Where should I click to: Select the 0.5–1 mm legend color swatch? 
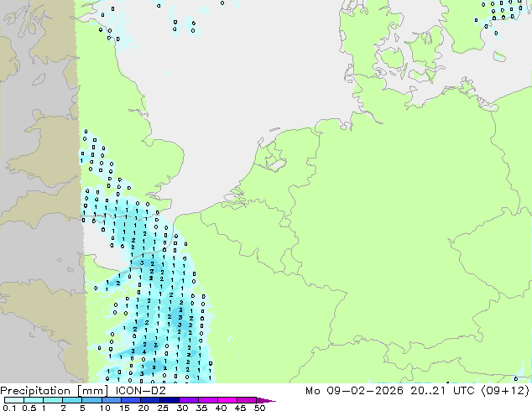click(34, 400)
